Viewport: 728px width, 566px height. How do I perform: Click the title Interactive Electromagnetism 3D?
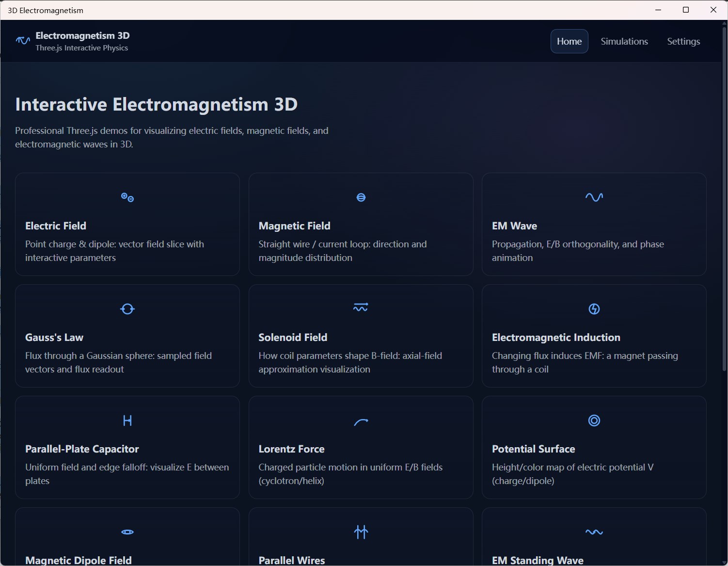(x=156, y=104)
